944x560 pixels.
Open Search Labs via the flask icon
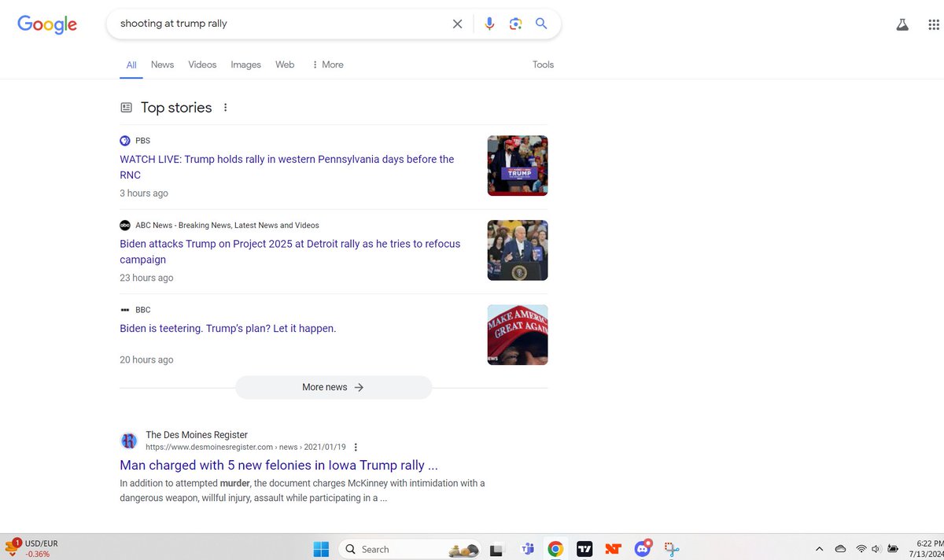[902, 24]
